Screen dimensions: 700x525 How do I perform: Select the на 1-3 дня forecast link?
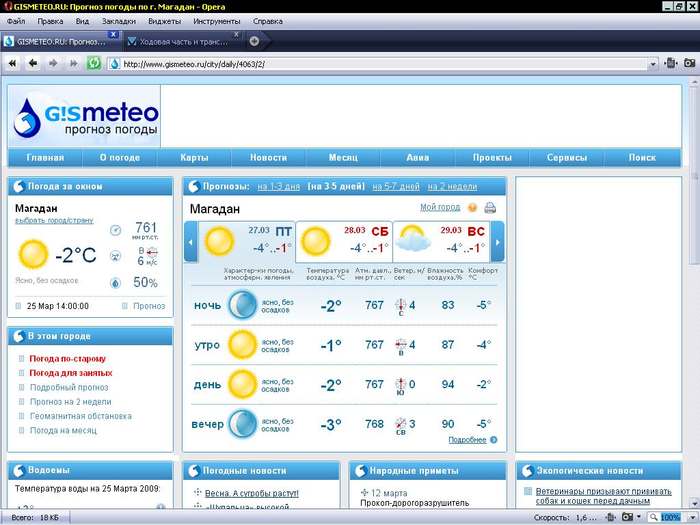click(x=278, y=186)
